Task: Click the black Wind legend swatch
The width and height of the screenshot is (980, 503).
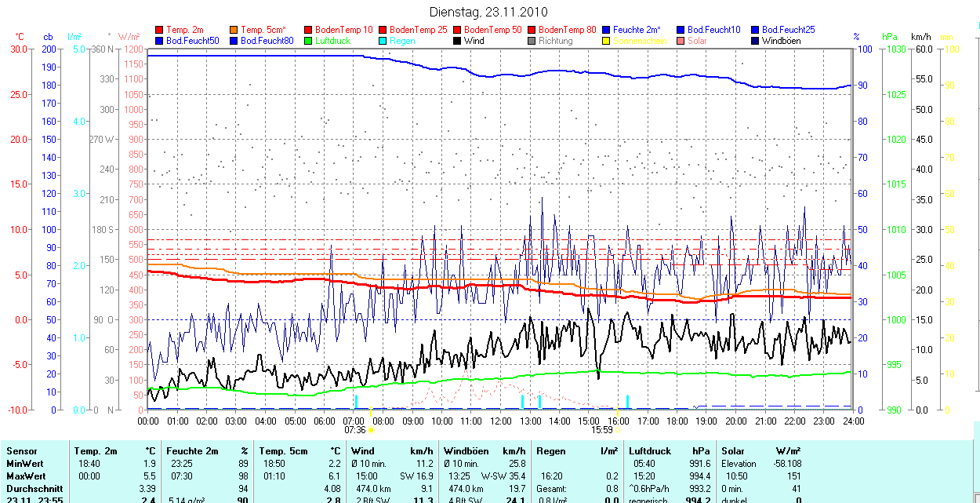Action: click(x=458, y=41)
